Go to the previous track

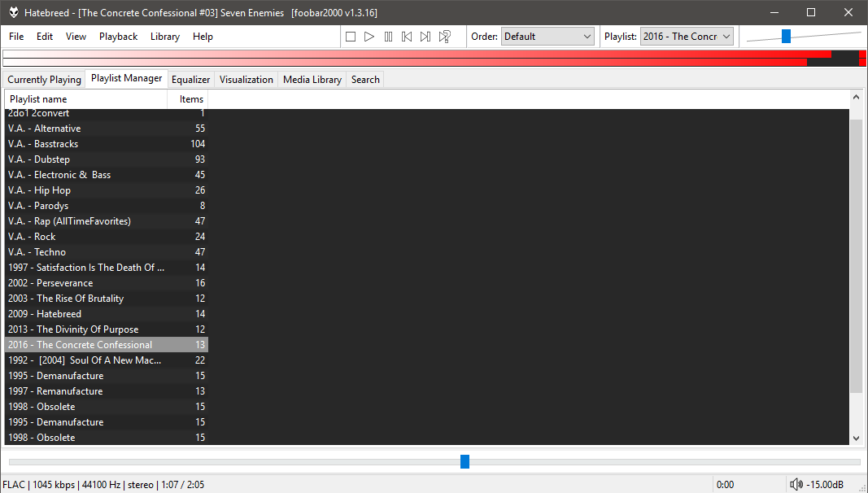pyautogui.click(x=407, y=37)
